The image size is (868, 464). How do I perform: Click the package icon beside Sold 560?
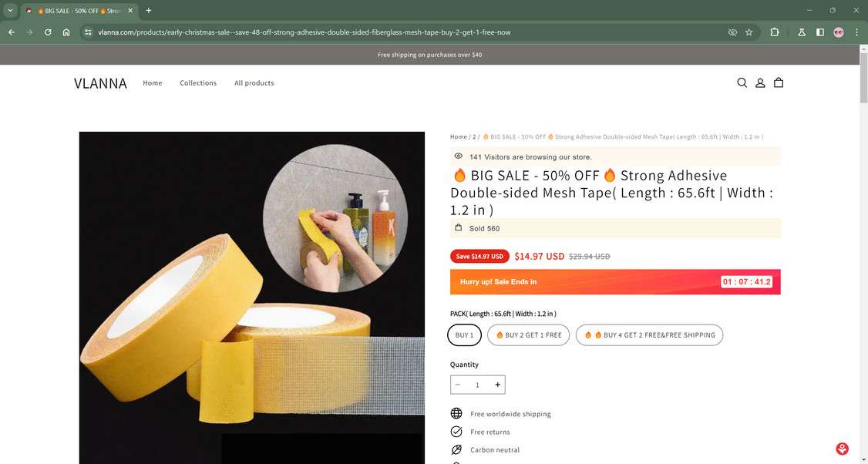pos(459,227)
